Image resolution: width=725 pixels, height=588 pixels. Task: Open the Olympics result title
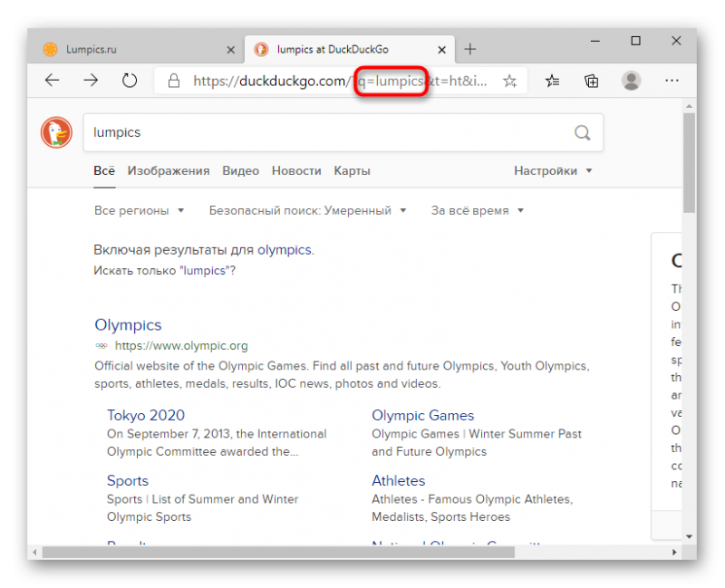coord(128,325)
